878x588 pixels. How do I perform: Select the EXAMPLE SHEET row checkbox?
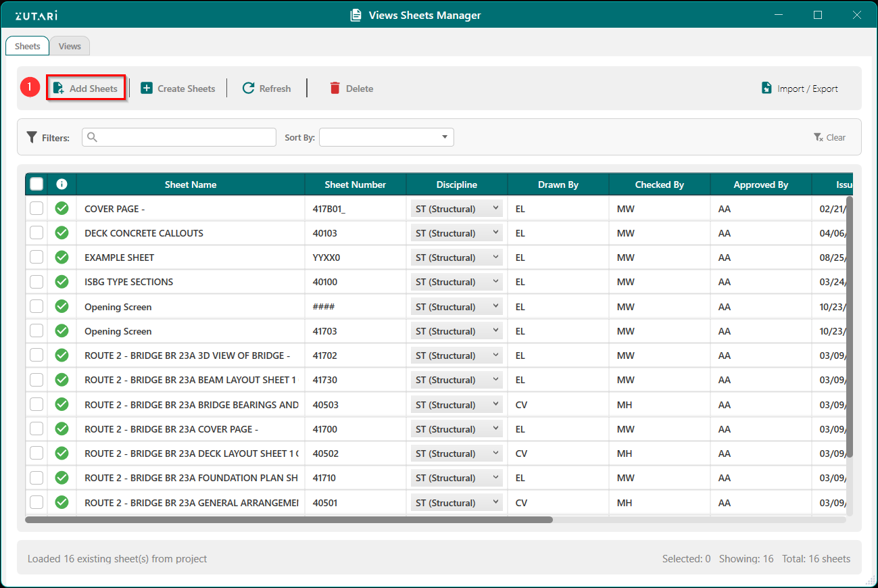[36, 258]
